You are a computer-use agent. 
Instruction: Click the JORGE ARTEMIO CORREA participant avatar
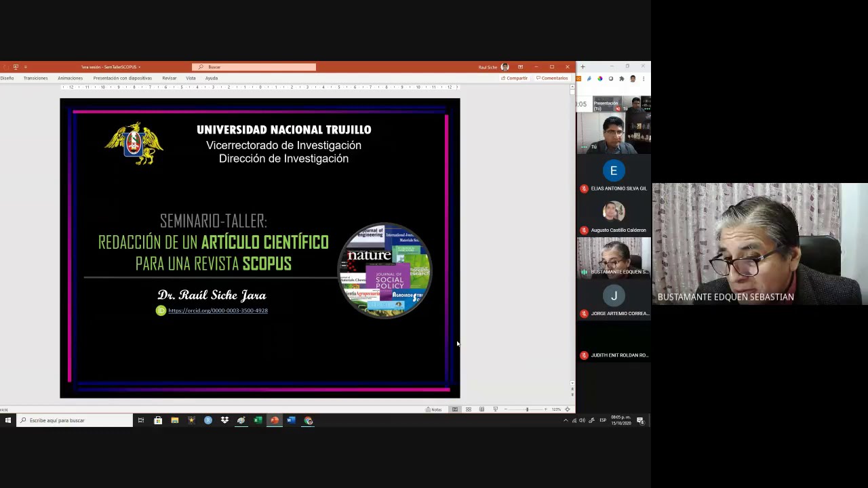point(614,296)
